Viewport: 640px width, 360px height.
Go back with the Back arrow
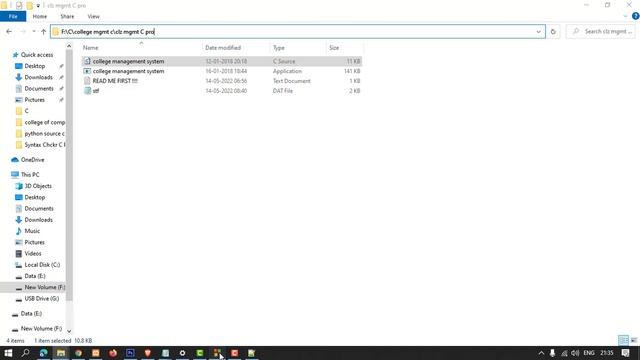9,31
